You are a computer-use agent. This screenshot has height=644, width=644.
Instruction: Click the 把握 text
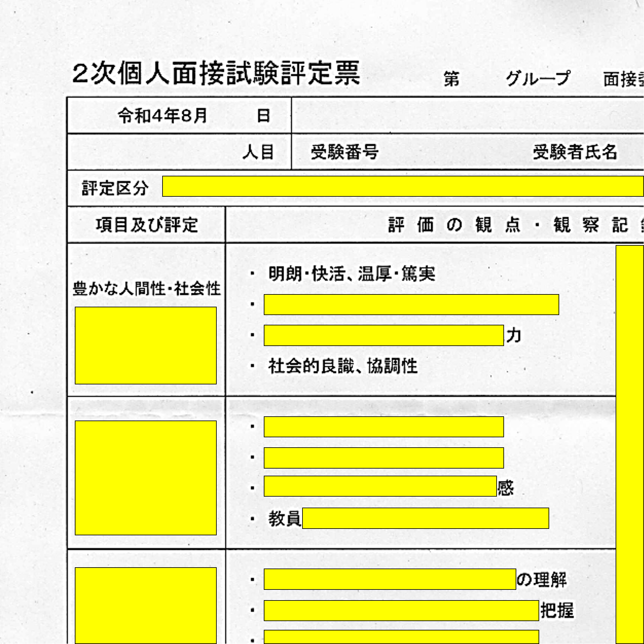click(557, 611)
